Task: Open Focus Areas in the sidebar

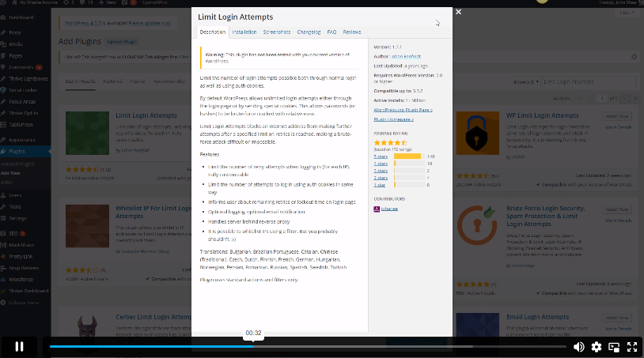Action: [22, 102]
